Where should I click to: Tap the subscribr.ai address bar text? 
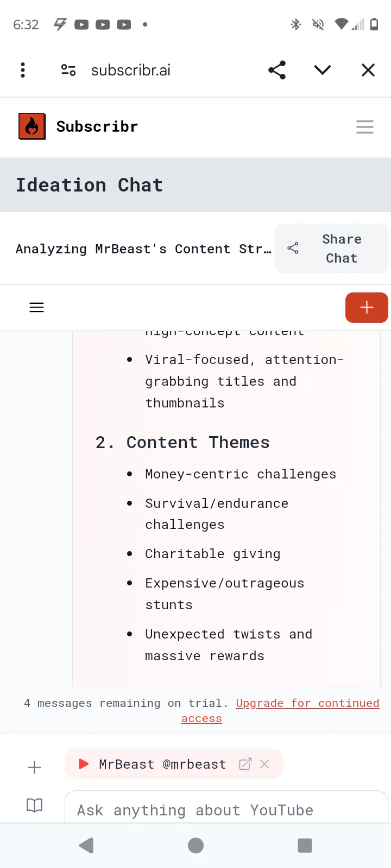point(131,71)
